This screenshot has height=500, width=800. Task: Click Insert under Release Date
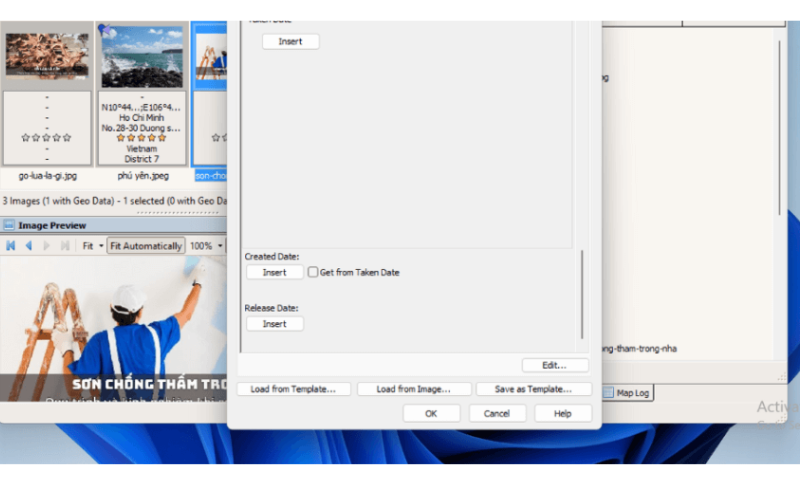(x=274, y=324)
